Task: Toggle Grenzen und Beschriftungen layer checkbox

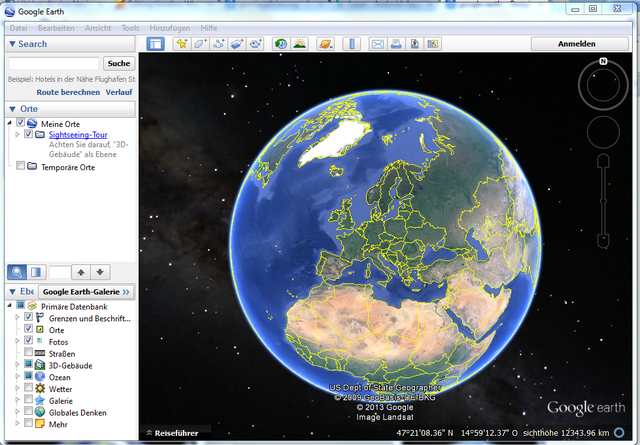Action: [28, 317]
